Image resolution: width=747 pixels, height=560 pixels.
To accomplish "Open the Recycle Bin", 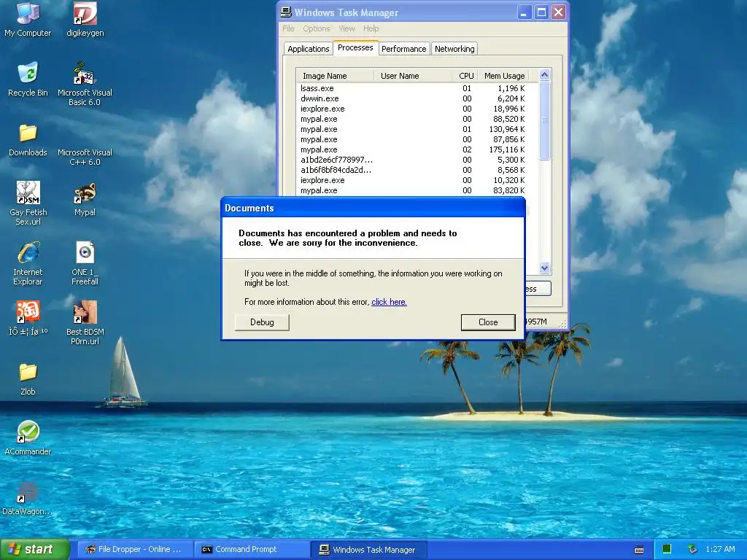I will pyautogui.click(x=28, y=79).
